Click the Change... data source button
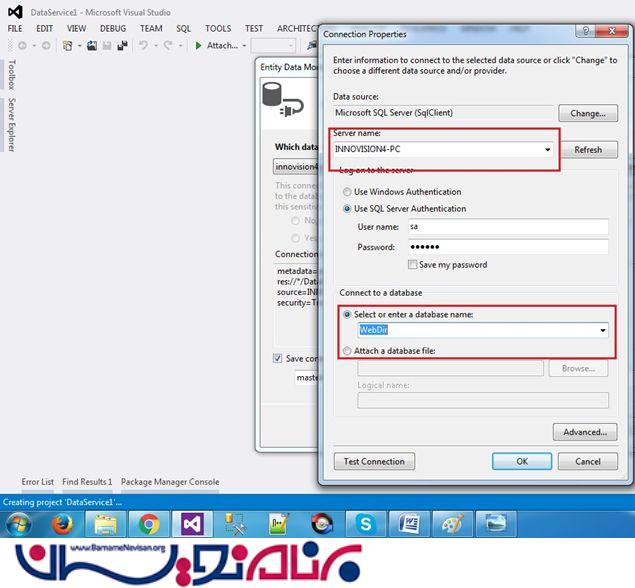The width and height of the screenshot is (635, 588). click(x=588, y=113)
